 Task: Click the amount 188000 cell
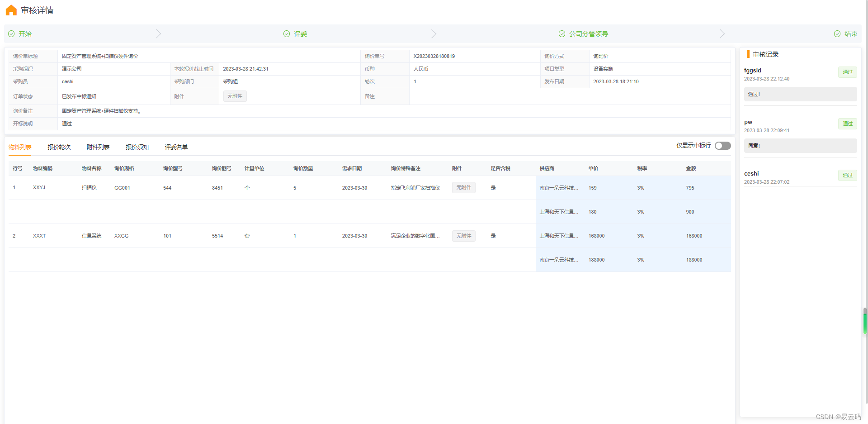coord(694,260)
